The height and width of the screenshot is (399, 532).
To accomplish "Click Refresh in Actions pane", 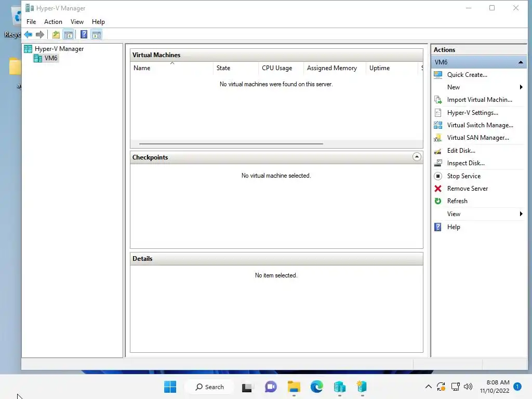I will pos(457,201).
